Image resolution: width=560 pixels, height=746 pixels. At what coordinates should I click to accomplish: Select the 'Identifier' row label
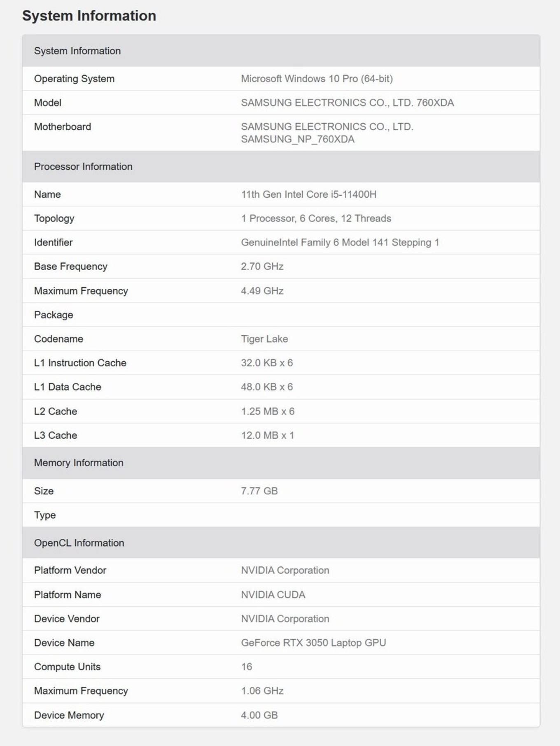click(x=53, y=242)
